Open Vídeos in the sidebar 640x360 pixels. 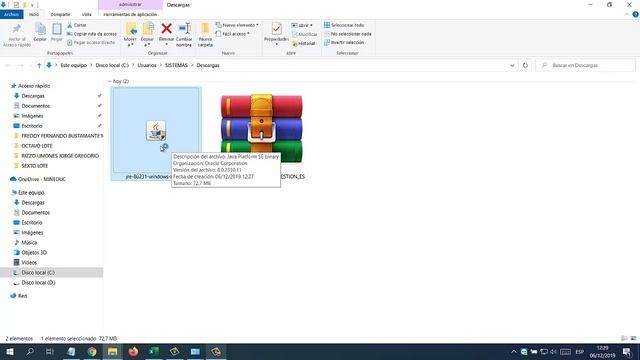click(x=29, y=262)
